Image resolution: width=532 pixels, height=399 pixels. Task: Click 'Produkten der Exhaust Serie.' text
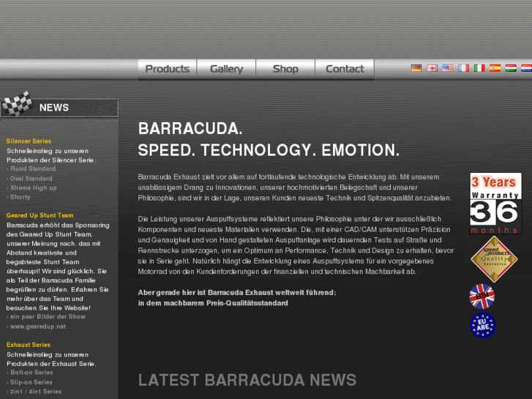(x=51, y=364)
